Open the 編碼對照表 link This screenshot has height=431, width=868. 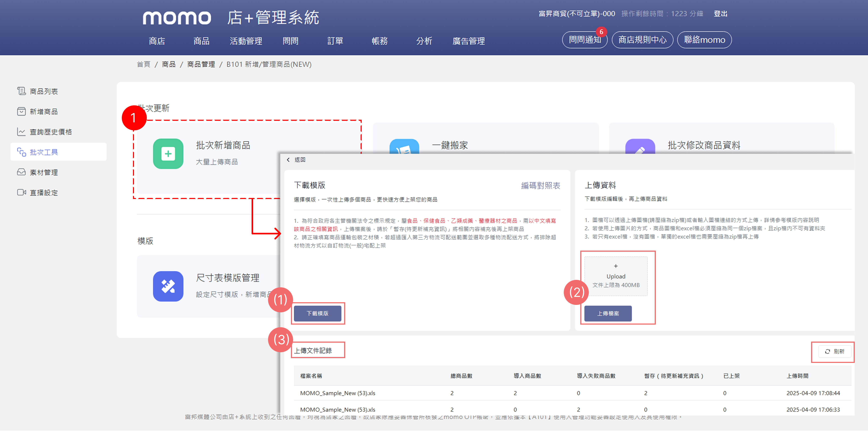coord(541,186)
